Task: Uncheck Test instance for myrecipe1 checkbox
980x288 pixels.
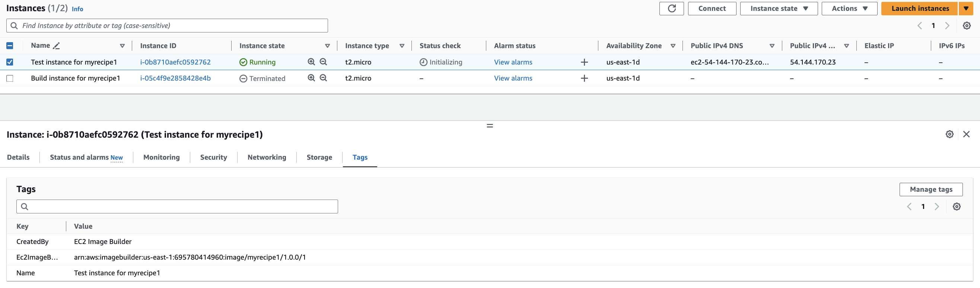Action: [10, 62]
